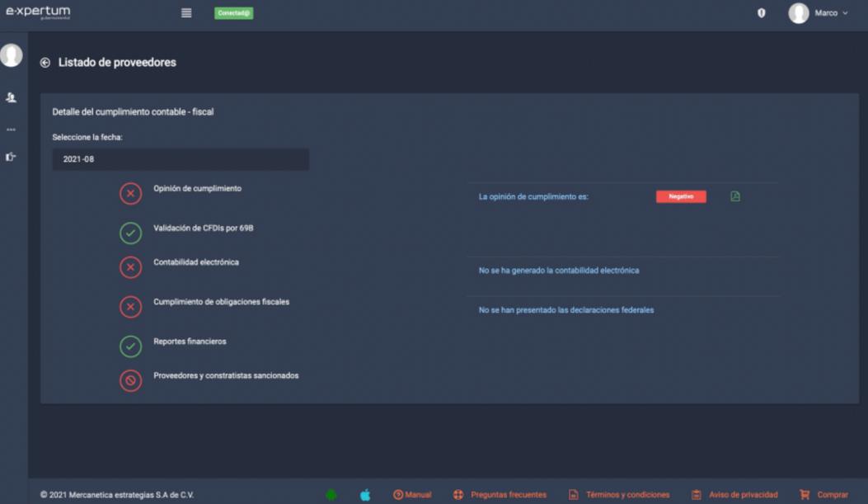
Task: Open the hamburger menu in the top bar
Action: [186, 12]
